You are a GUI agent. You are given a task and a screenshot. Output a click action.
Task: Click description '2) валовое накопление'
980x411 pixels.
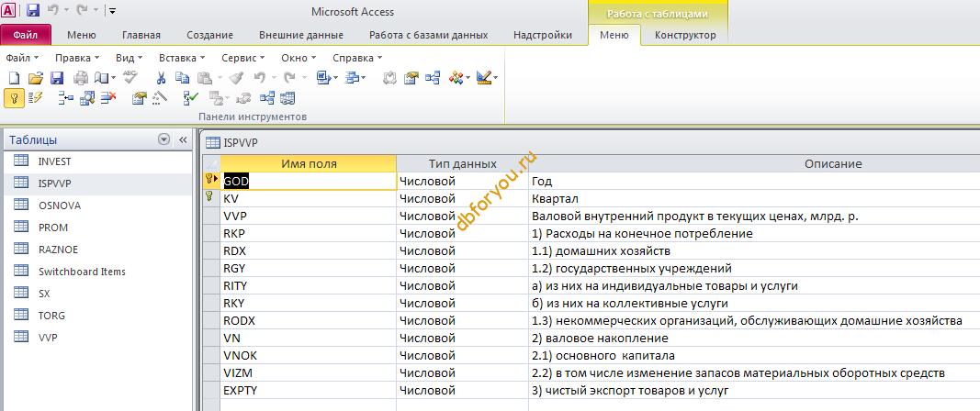pos(600,338)
